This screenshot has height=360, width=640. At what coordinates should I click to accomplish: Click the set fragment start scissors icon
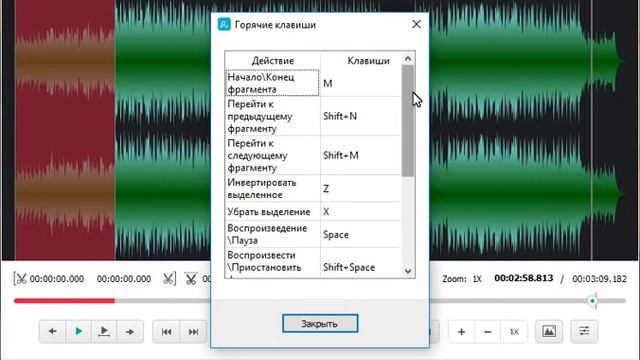(x=20, y=279)
